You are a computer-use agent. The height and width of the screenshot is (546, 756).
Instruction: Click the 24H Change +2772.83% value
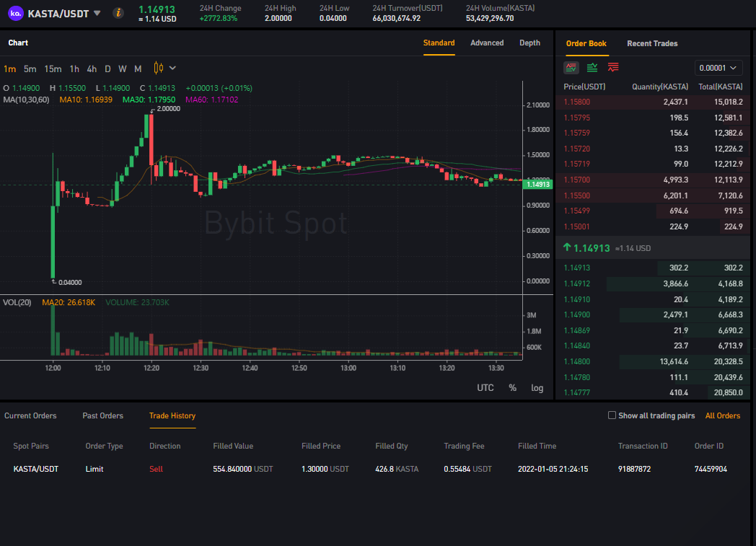click(x=219, y=18)
